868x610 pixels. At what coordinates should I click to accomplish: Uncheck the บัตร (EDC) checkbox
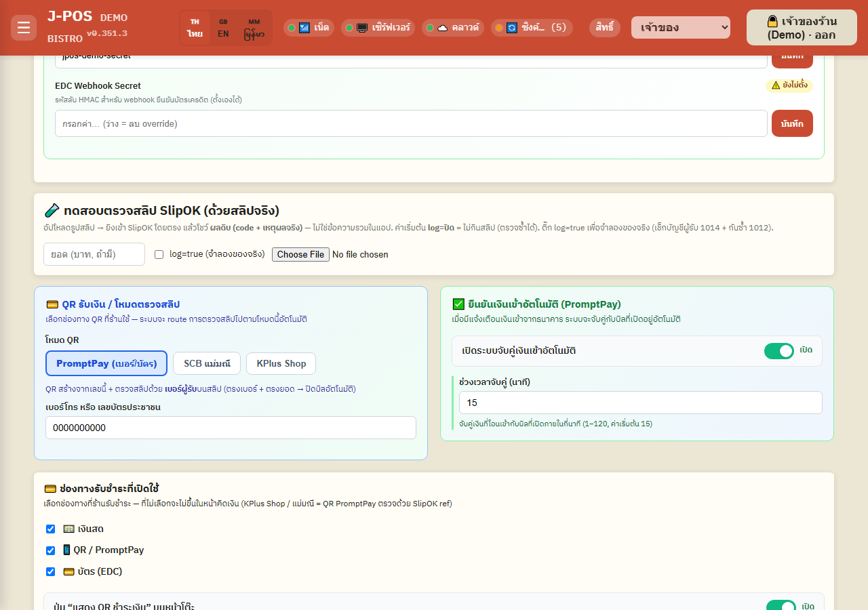click(x=51, y=571)
